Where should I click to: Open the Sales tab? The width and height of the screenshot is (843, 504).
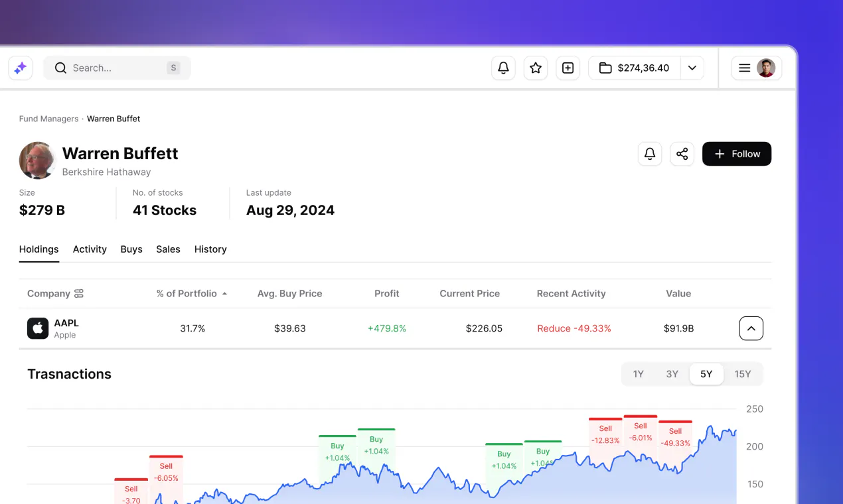[x=168, y=249]
